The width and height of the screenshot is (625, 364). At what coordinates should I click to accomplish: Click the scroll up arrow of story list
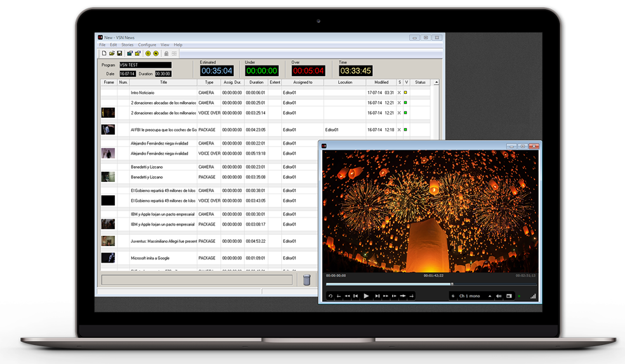coord(437,82)
